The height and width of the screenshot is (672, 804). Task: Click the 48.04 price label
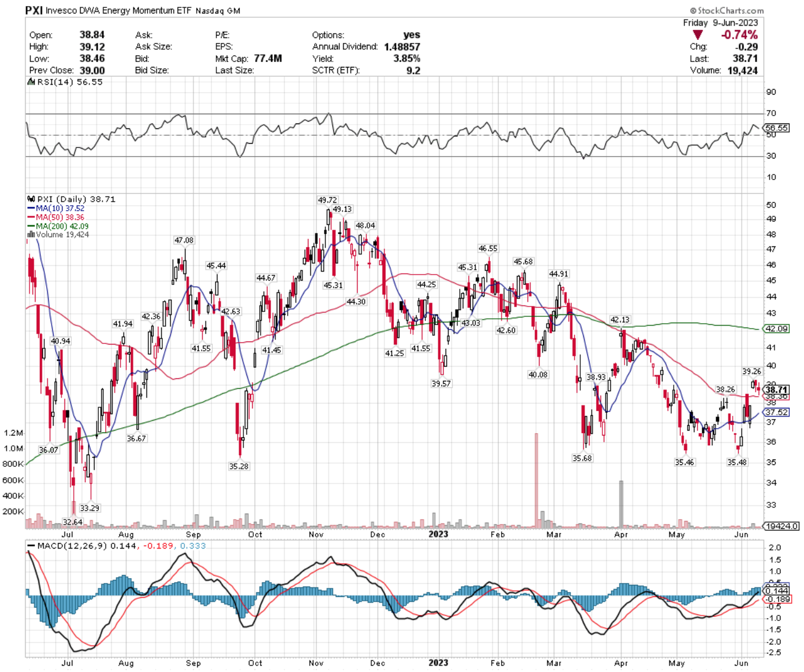365,225
